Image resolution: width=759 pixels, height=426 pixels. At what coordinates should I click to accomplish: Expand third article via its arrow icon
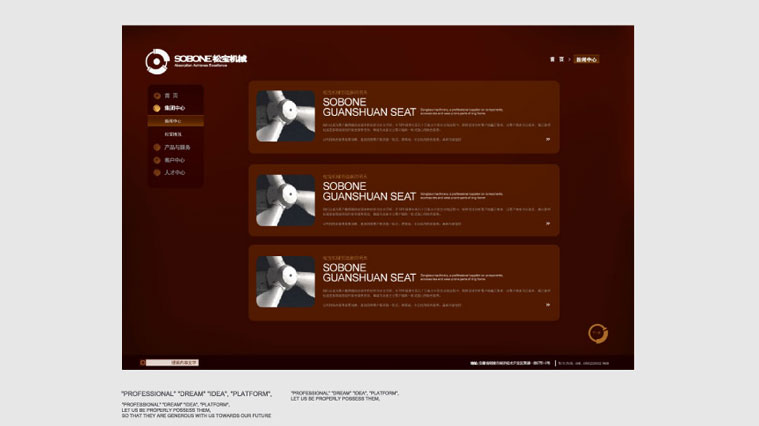(x=547, y=304)
